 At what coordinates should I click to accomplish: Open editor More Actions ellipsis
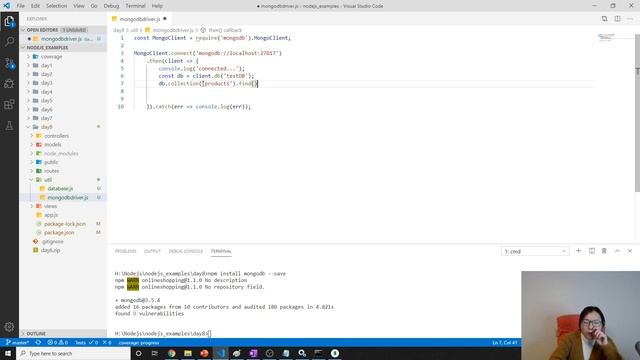click(630, 19)
